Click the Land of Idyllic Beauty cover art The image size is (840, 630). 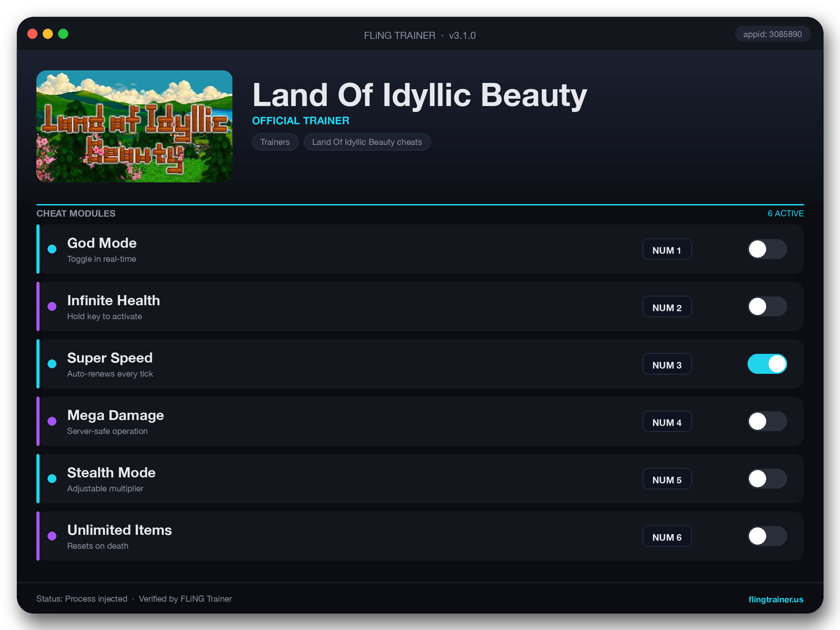(x=134, y=126)
